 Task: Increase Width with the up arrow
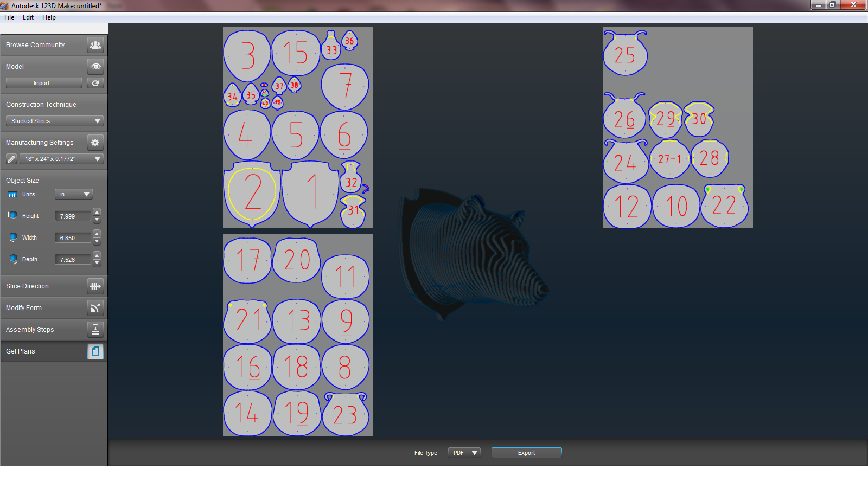pos(97,234)
